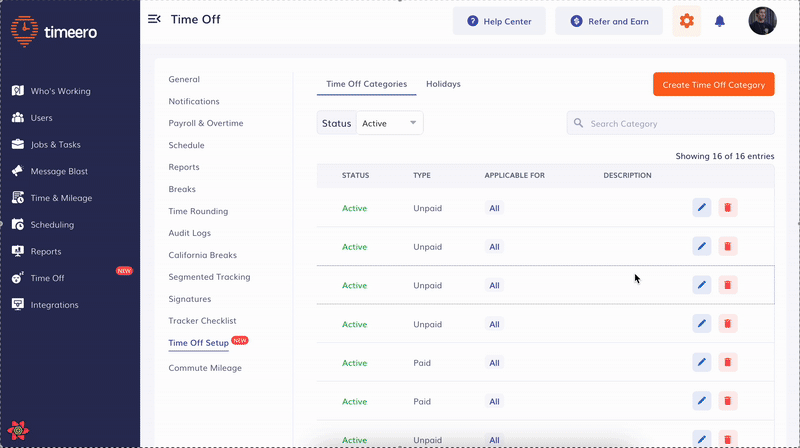The image size is (800, 448).
Task: Open Schedule settings
Action: pyautogui.click(x=186, y=145)
